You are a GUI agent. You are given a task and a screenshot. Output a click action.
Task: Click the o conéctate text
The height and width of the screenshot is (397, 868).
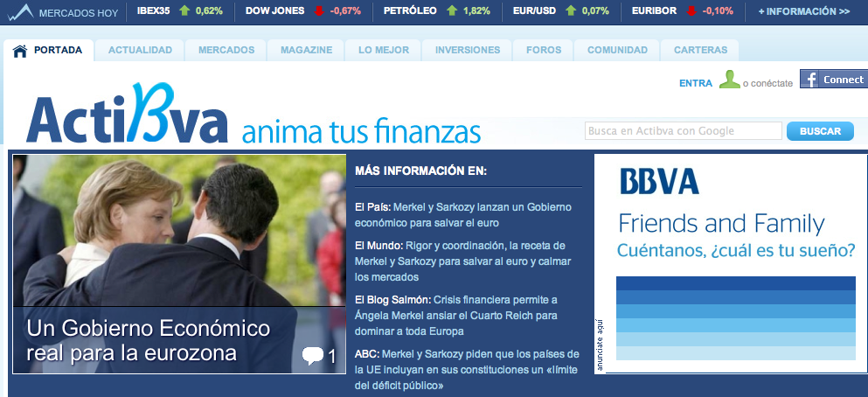767,84
